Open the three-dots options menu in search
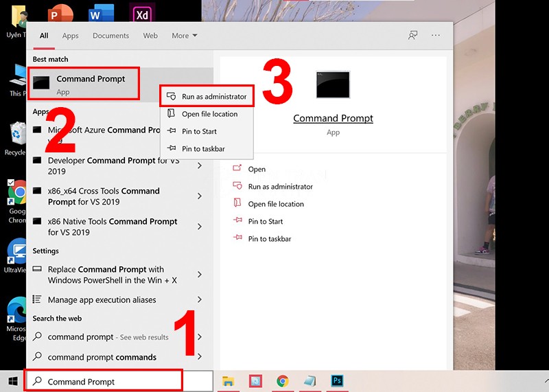The height and width of the screenshot is (392, 549). point(436,36)
